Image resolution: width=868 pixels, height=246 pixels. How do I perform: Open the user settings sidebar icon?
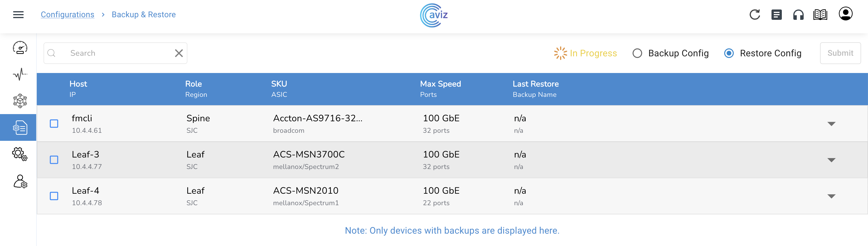pos(20,181)
